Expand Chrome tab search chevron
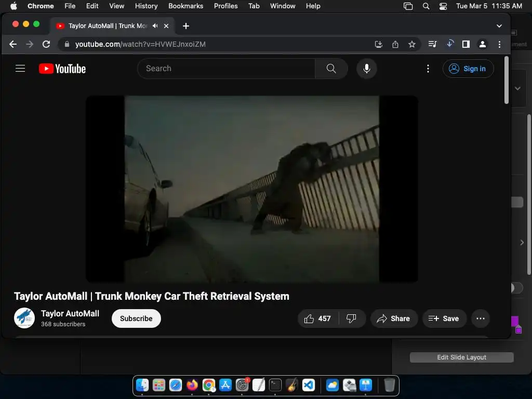Screen dimensions: 532x399 pyautogui.click(x=499, y=26)
